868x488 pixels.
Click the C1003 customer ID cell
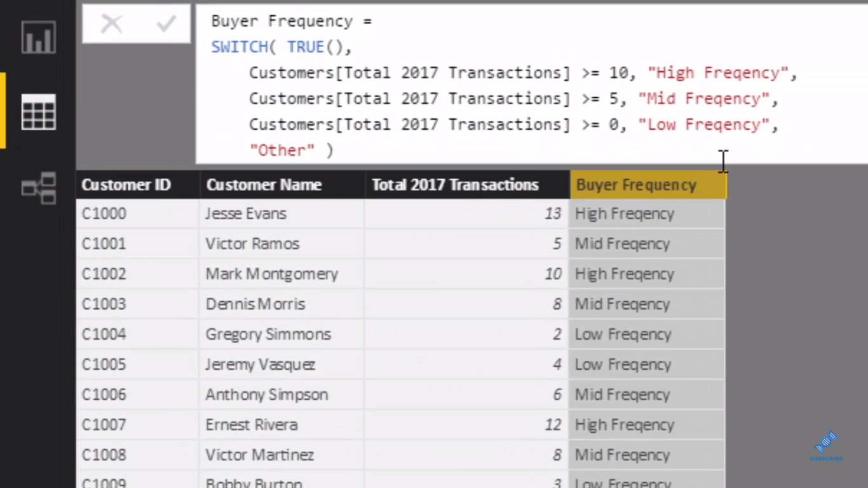[138, 304]
